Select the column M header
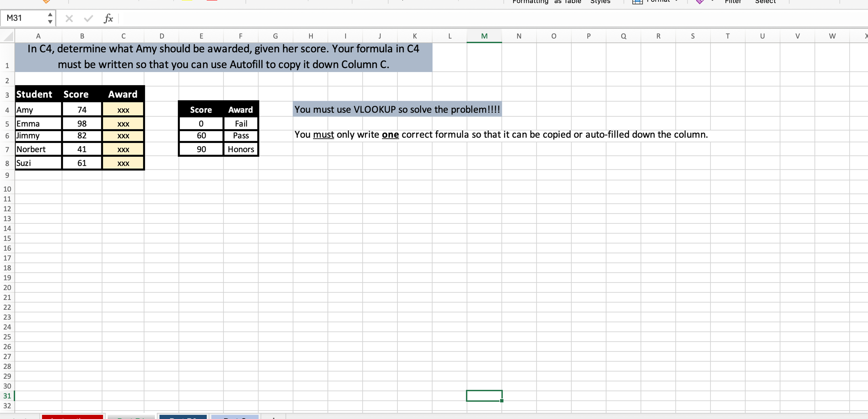 (x=484, y=36)
